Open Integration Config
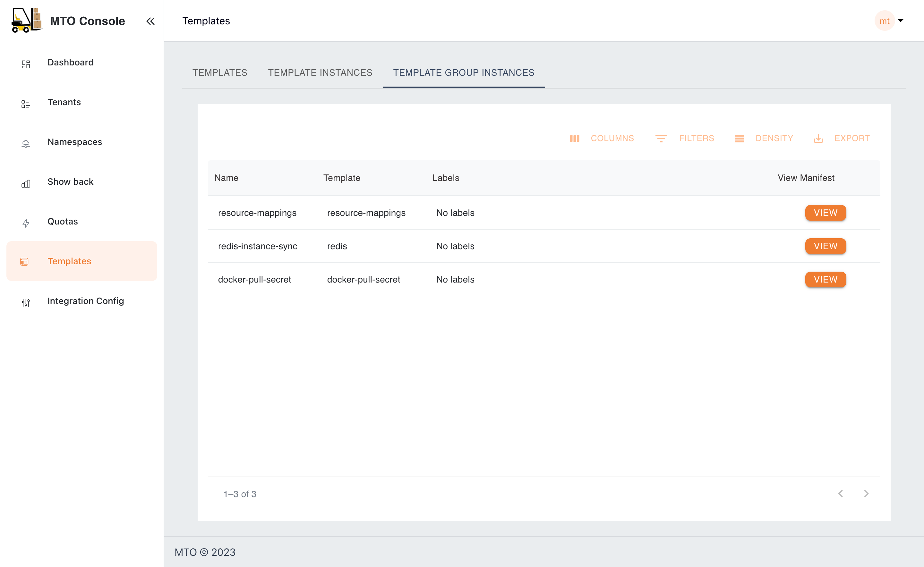The height and width of the screenshot is (567, 924). tap(82, 301)
